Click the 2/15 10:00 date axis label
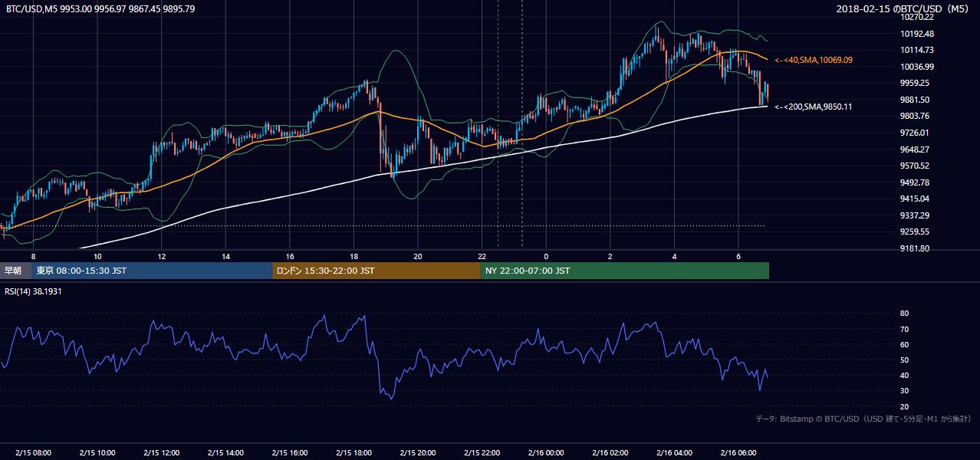This screenshot has width=980, height=460. tap(97, 453)
